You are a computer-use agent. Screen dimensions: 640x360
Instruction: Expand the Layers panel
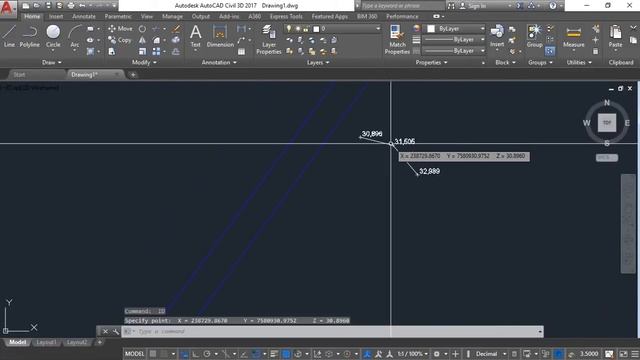coord(318,62)
